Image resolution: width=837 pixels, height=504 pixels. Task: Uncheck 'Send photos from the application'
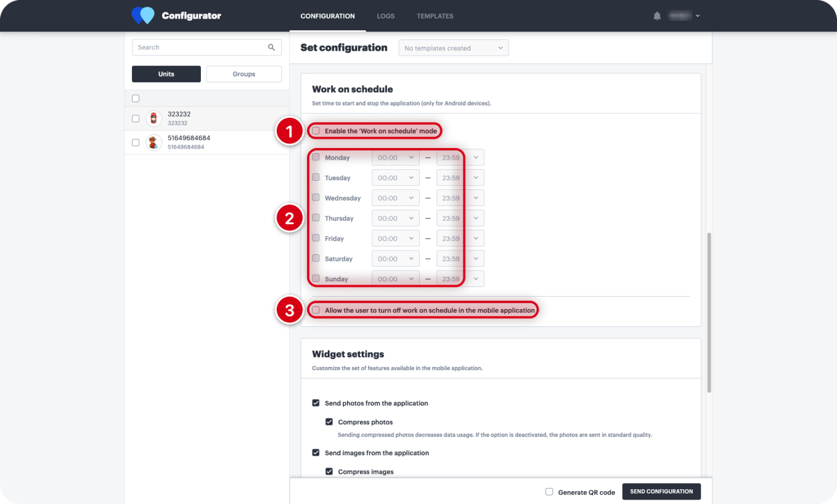point(315,403)
